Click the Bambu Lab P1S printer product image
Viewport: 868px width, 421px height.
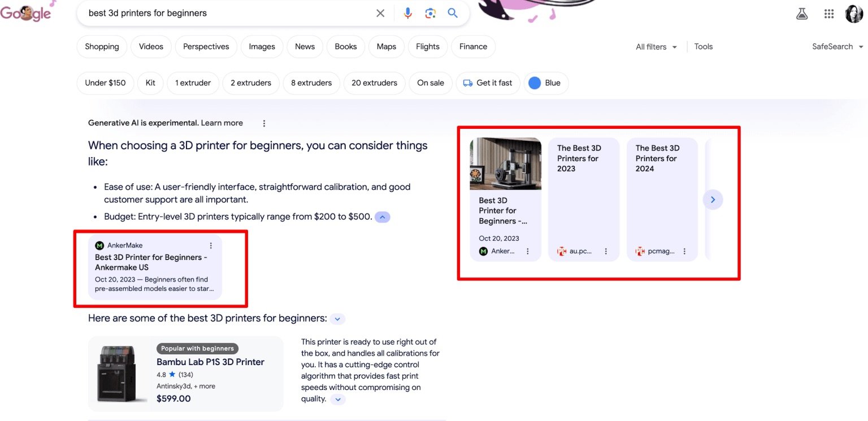click(x=117, y=374)
